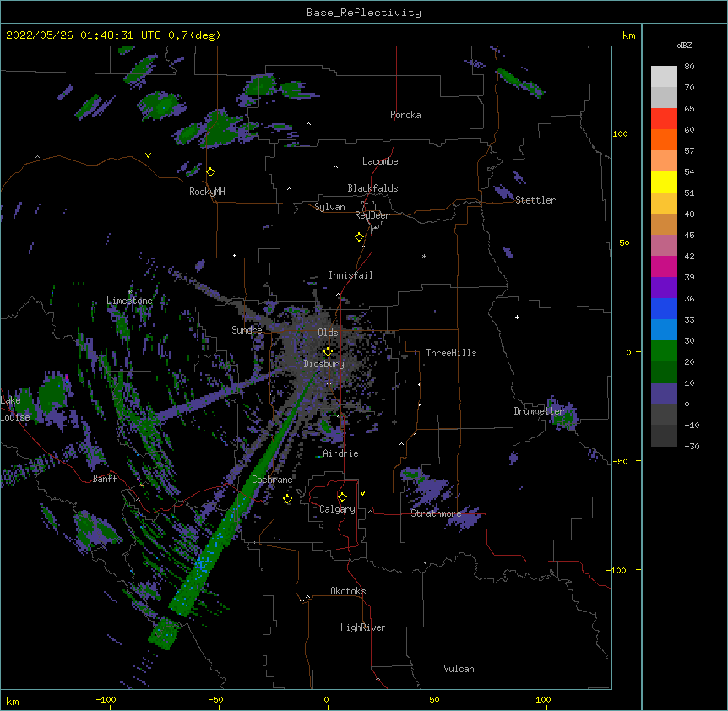Pick the orange swatch between 60 and 57 dBZ
Screen dimensions: 728x711
click(x=664, y=139)
